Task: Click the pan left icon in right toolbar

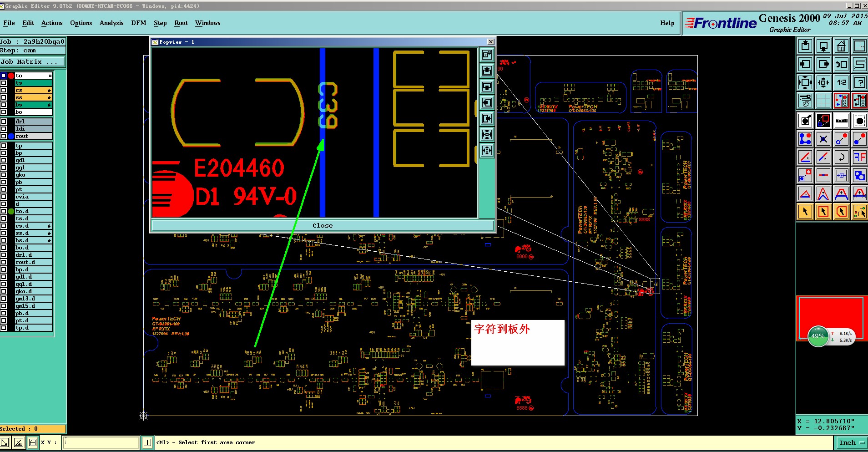Action: click(x=805, y=64)
